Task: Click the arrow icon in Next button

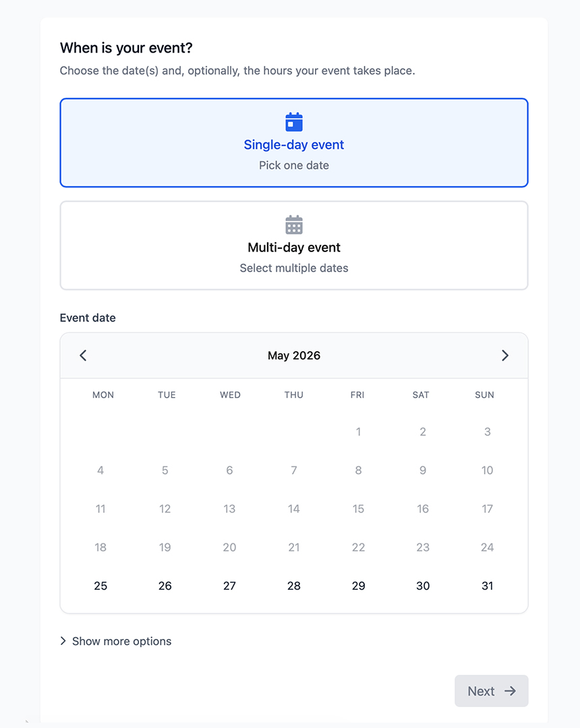Action: point(511,691)
